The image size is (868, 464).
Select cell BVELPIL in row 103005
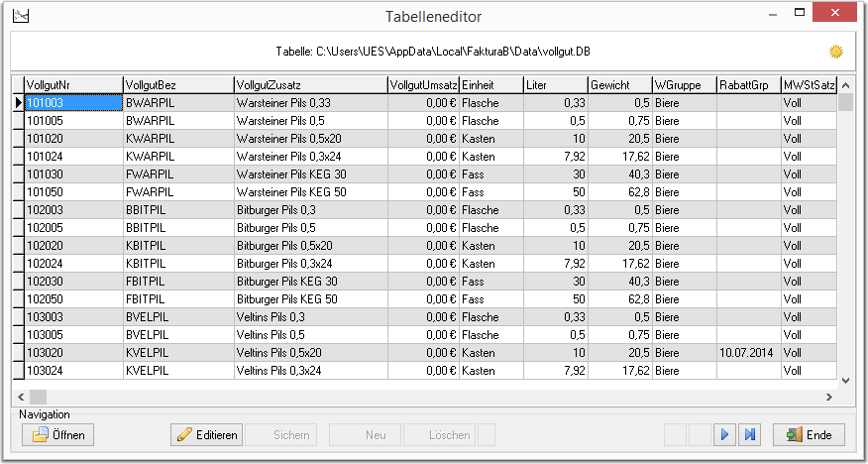pos(178,335)
